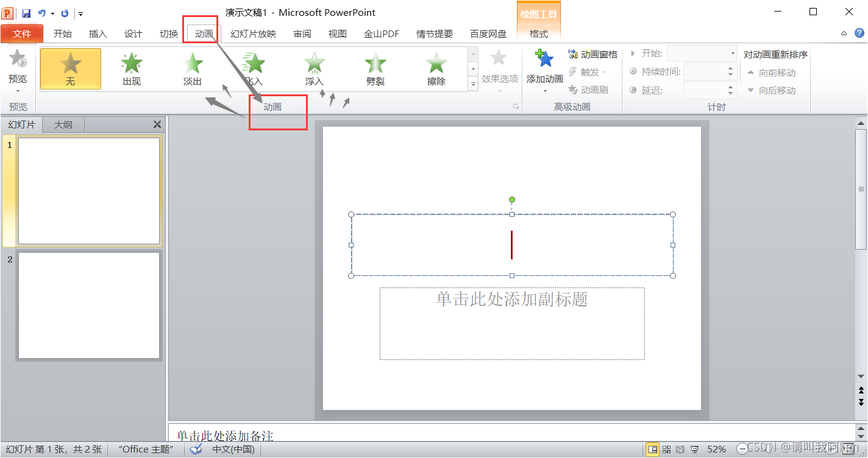Click the spell check icon in status bar

pyautogui.click(x=196, y=449)
